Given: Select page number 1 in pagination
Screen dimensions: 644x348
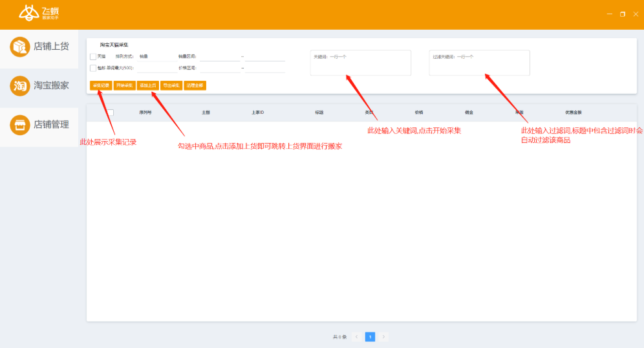Looking at the screenshot, I should [370, 337].
